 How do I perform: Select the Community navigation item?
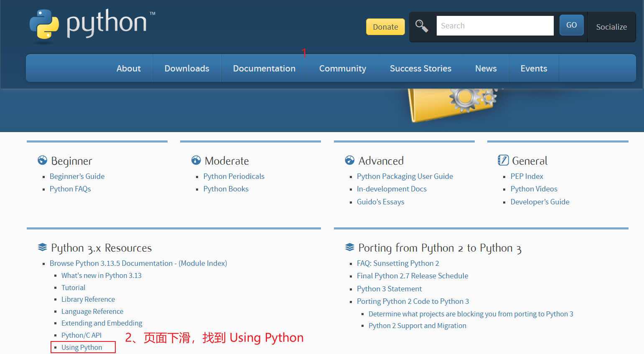(x=343, y=69)
